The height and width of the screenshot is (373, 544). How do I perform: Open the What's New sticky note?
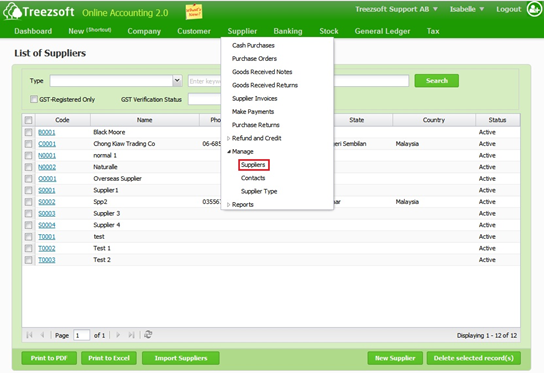(194, 12)
